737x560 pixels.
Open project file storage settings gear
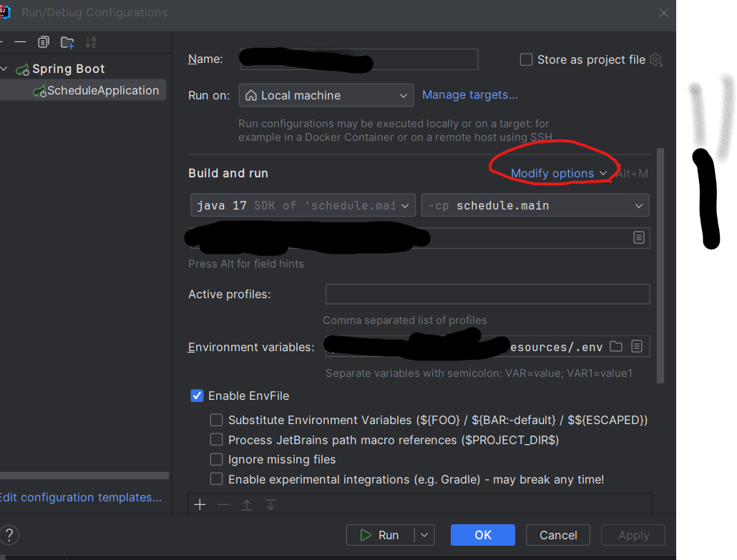click(x=655, y=59)
